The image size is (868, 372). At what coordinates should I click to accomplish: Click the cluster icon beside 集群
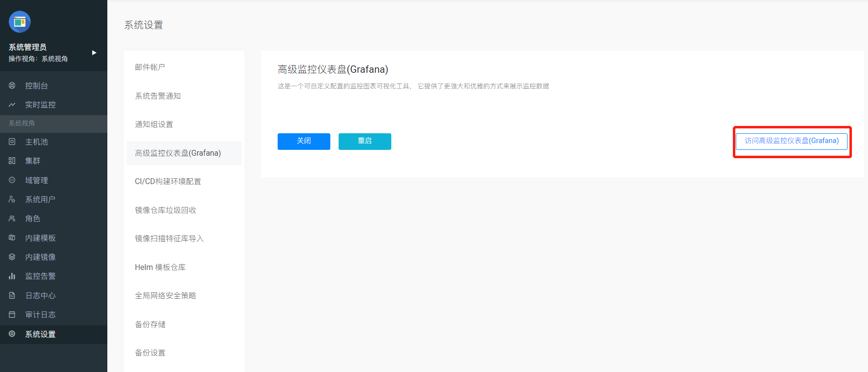click(12, 161)
